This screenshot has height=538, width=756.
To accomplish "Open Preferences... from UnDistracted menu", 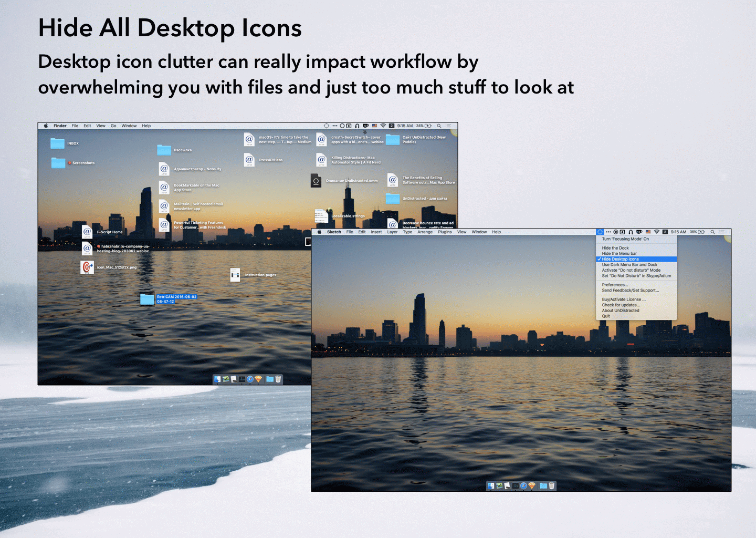I will (x=636, y=285).
